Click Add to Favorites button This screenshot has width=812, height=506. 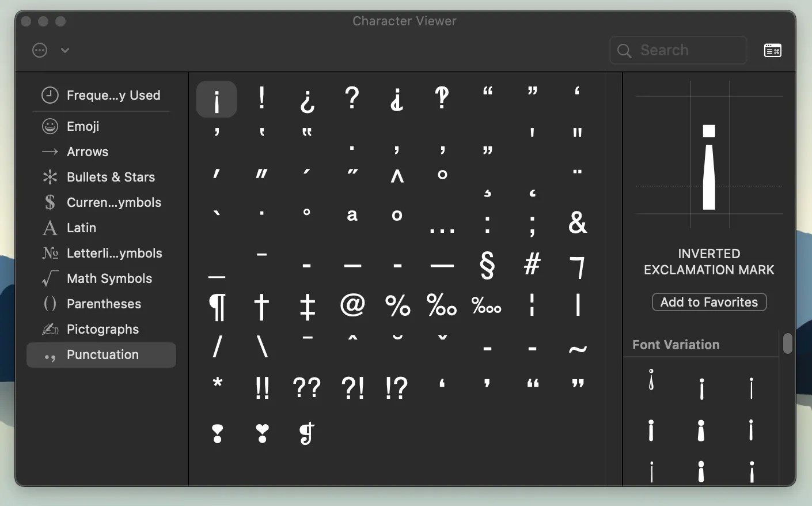click(709, 302)
